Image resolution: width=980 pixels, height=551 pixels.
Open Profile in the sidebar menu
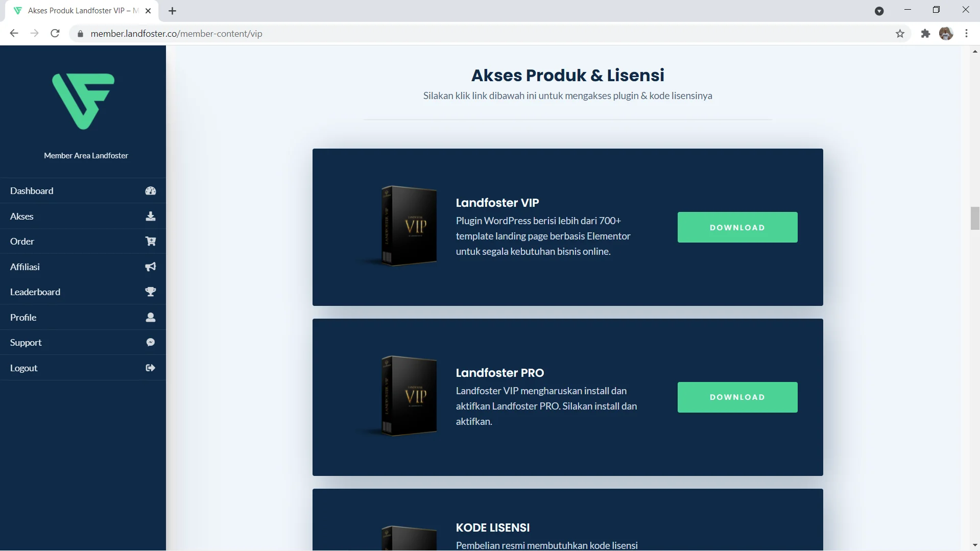[83, 318]
